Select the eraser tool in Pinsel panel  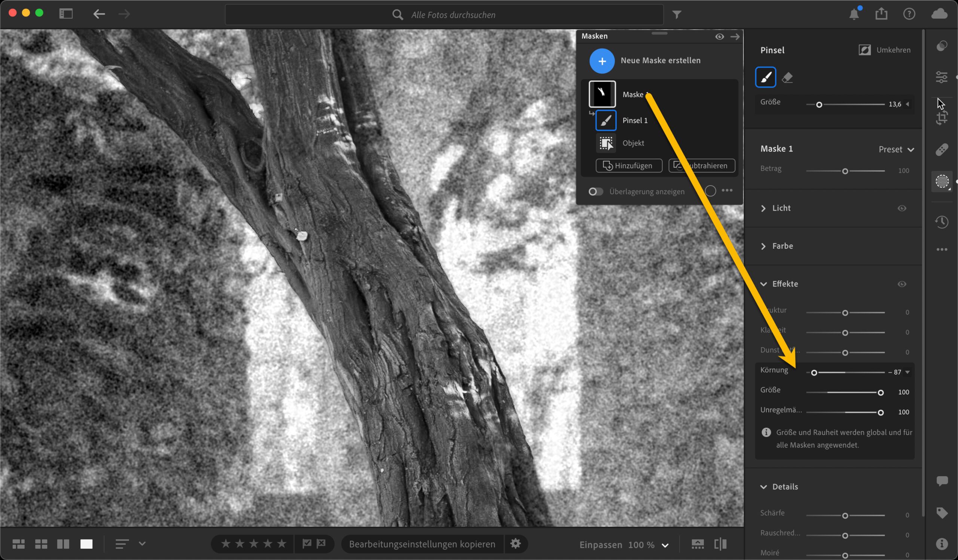(x=787, y=77)
